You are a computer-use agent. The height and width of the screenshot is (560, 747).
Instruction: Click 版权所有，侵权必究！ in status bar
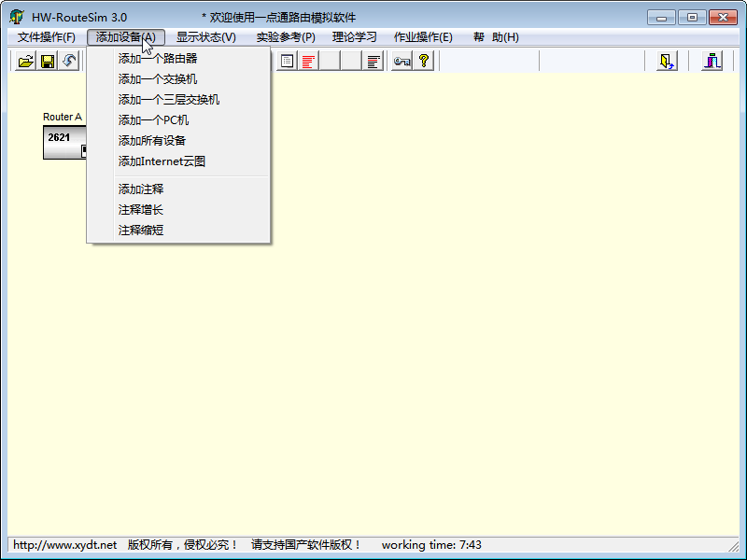tap(183, 545)
